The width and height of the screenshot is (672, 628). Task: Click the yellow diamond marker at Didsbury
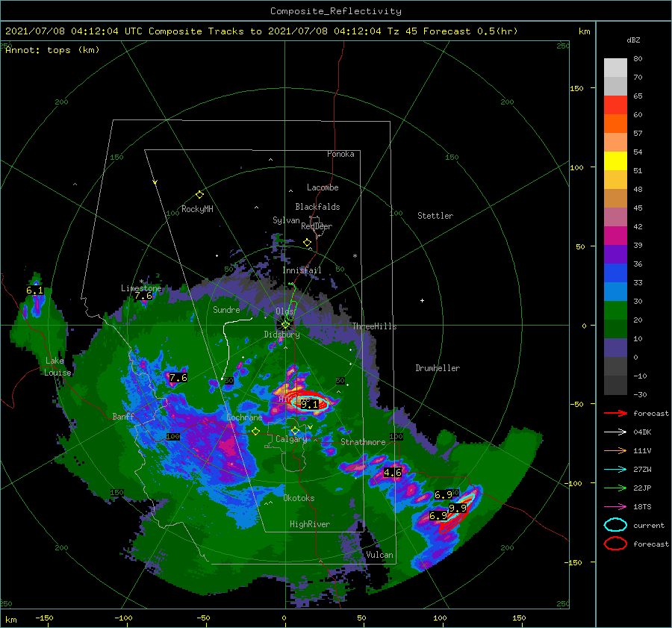click(285, 326)
